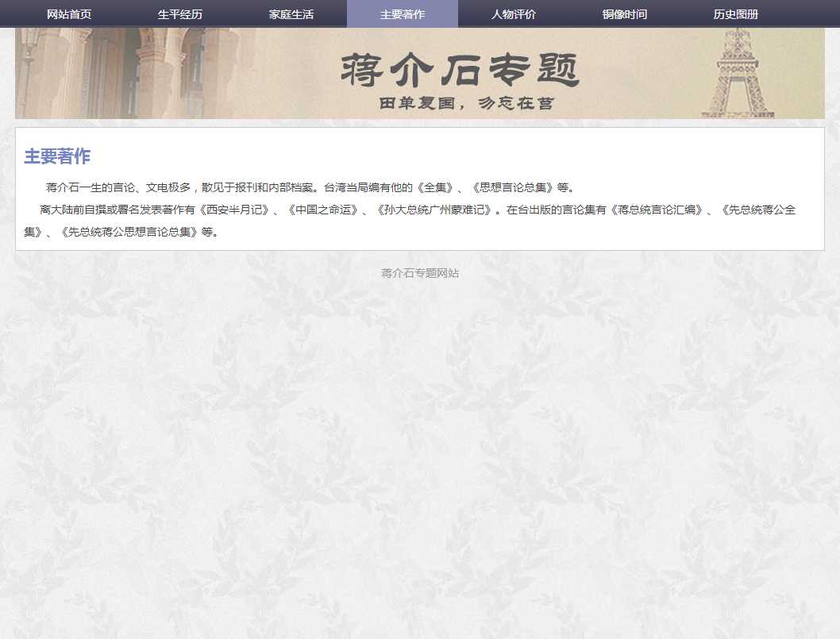Open the 网站首页 navigation tab
Image resolution: width=840 pixels, height=639 pixels.
pos(69,14)
